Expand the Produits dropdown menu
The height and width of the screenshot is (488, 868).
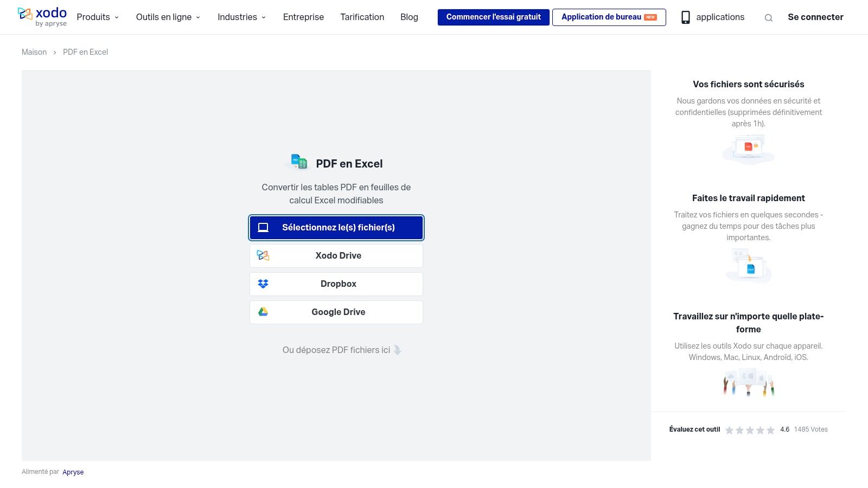point(98,17)
